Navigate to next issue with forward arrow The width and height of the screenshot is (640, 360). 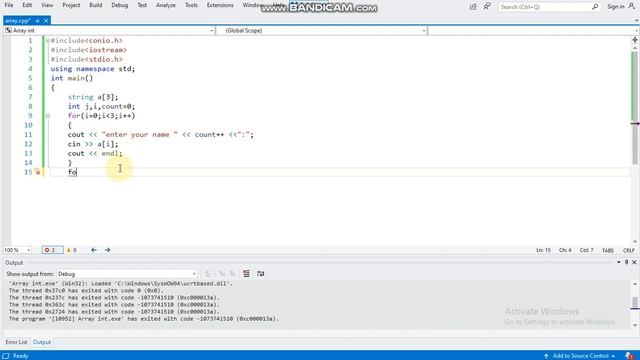107,250
